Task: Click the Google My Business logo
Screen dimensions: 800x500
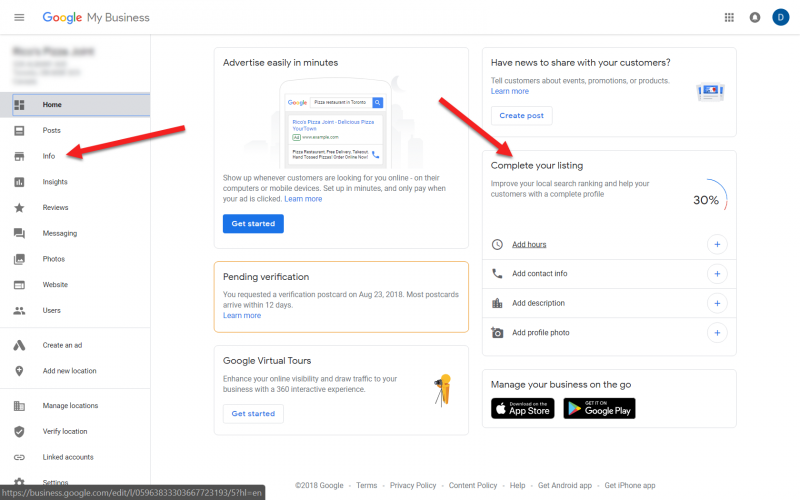Action: (x=96, y=17)
